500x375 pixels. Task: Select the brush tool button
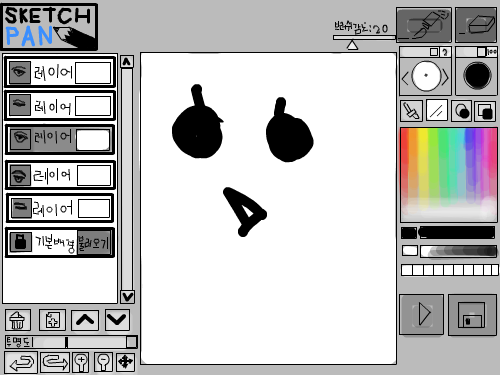424,25
